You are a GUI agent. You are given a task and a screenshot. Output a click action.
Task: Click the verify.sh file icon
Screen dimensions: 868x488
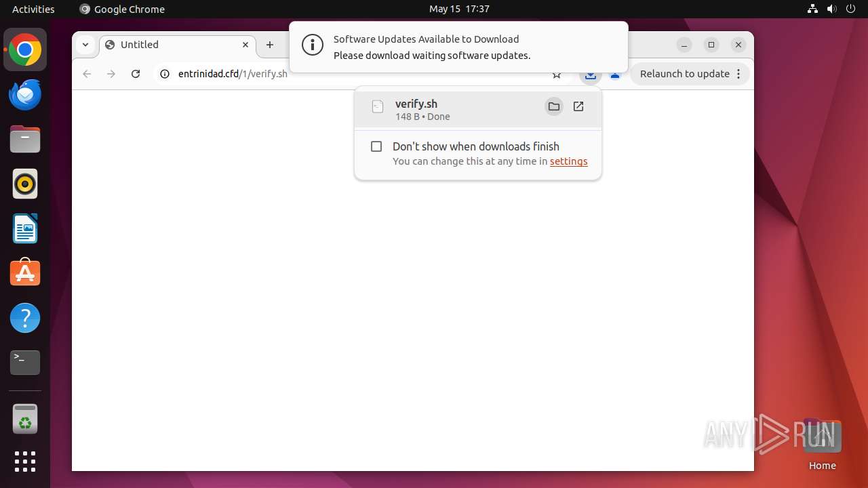(378, 106)
